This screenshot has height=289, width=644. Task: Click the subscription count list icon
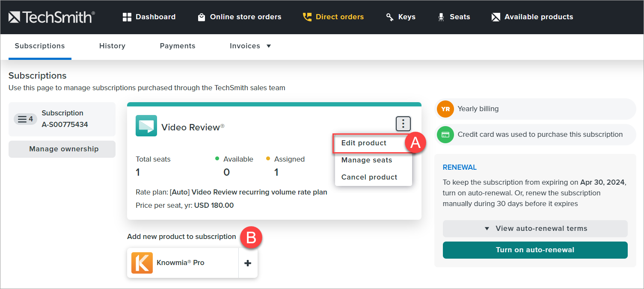coord(25,119)
